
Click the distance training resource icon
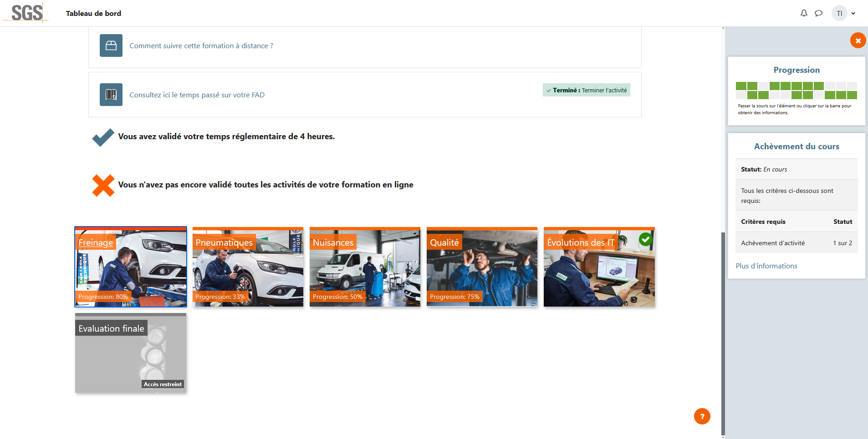(111, 45)
